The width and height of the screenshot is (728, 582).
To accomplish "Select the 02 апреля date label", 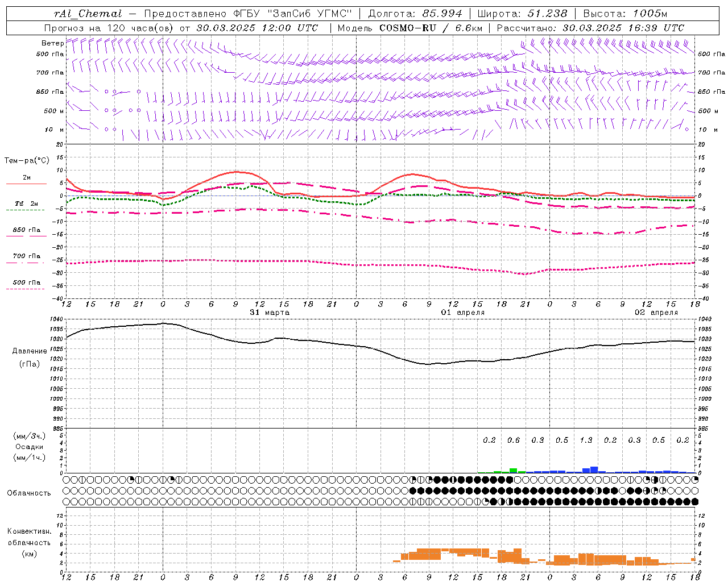I will 656,313.
